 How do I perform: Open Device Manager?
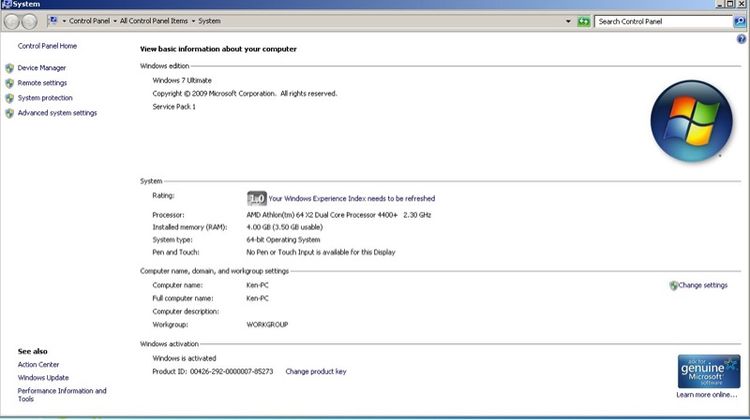pos(42,68)
